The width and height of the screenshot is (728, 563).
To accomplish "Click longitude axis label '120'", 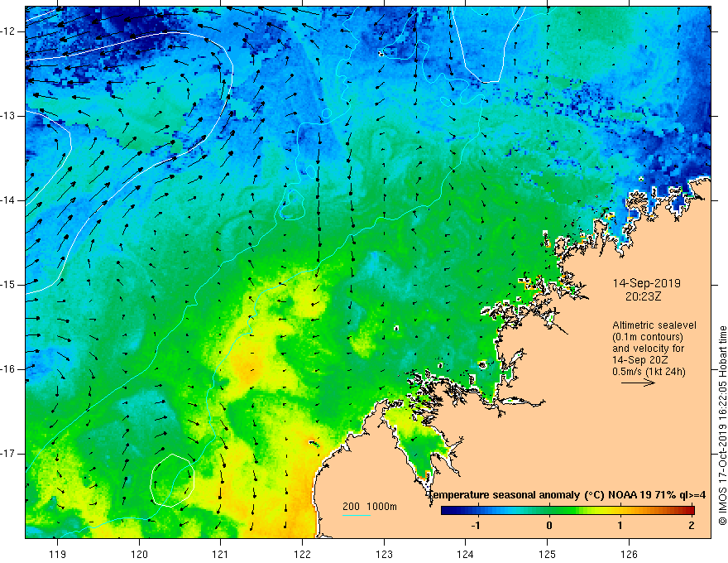I will click(x=139, y=554).
